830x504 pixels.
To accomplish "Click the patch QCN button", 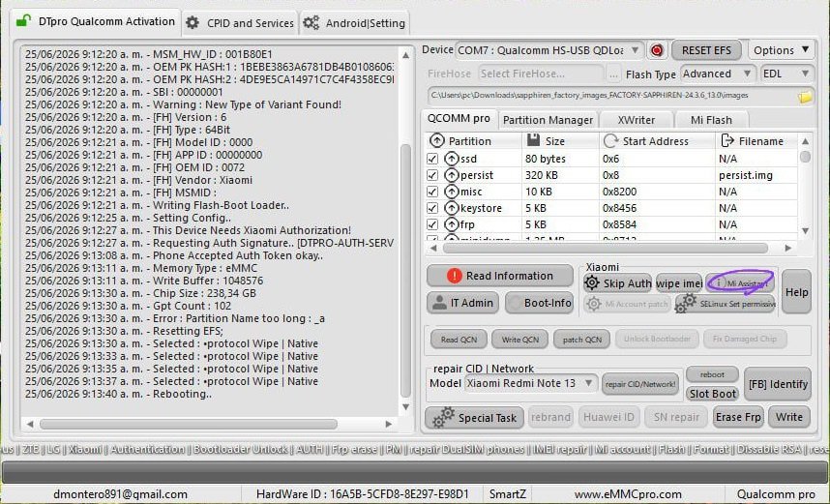I will [x=581, y=339].
